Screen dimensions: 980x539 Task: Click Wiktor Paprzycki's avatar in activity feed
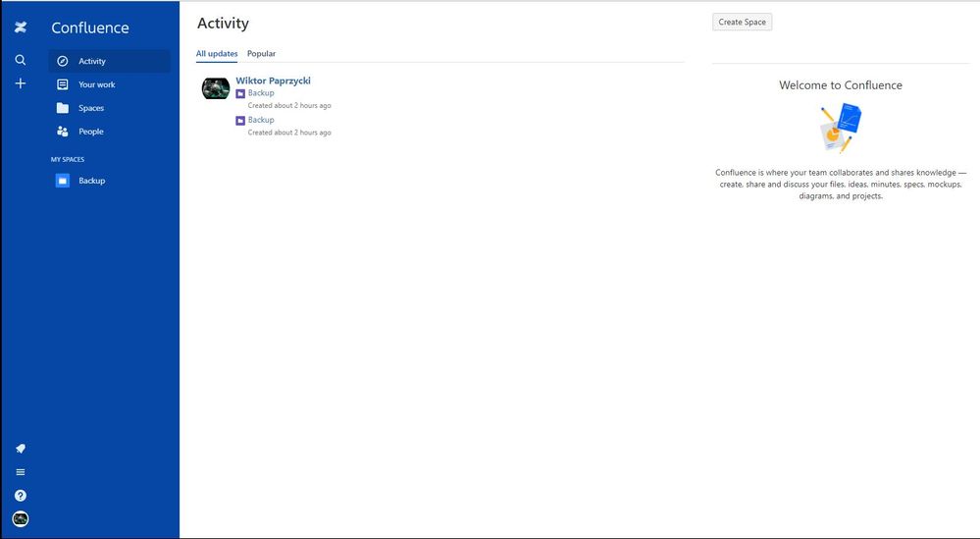tap(216, 88)
